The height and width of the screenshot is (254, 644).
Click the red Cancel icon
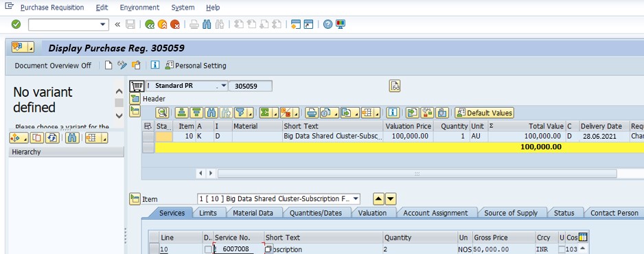pos(175,25)
